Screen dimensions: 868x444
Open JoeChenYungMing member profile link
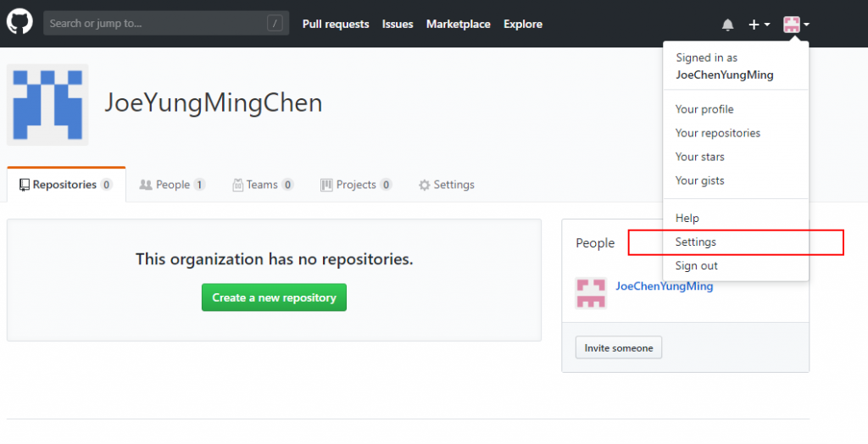coord(665,286)
